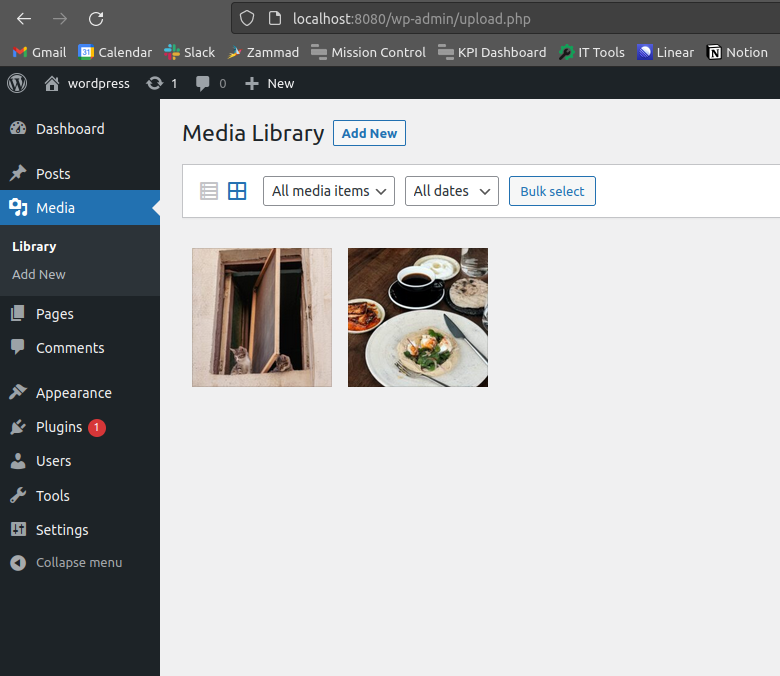Image resolution: width=780 pixels, height=676 pixels.
Task: Click the Library submenu item
Action: 34,247
